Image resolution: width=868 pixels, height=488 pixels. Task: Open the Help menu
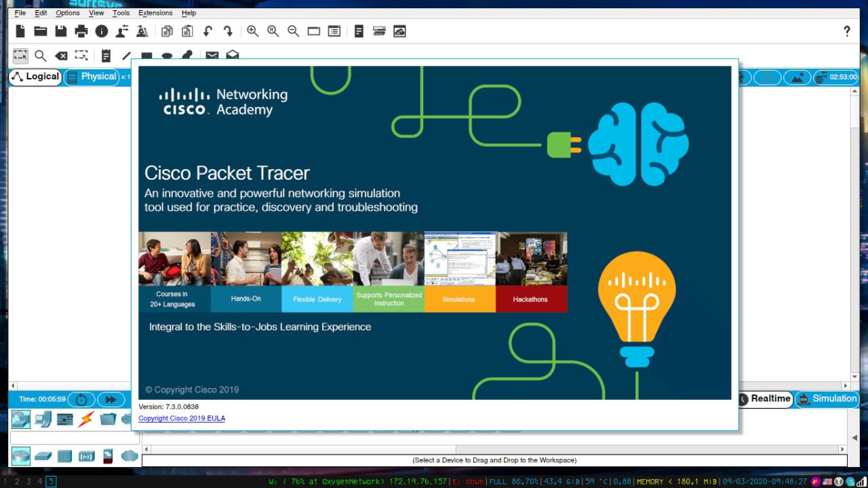[x=189, y=12]
